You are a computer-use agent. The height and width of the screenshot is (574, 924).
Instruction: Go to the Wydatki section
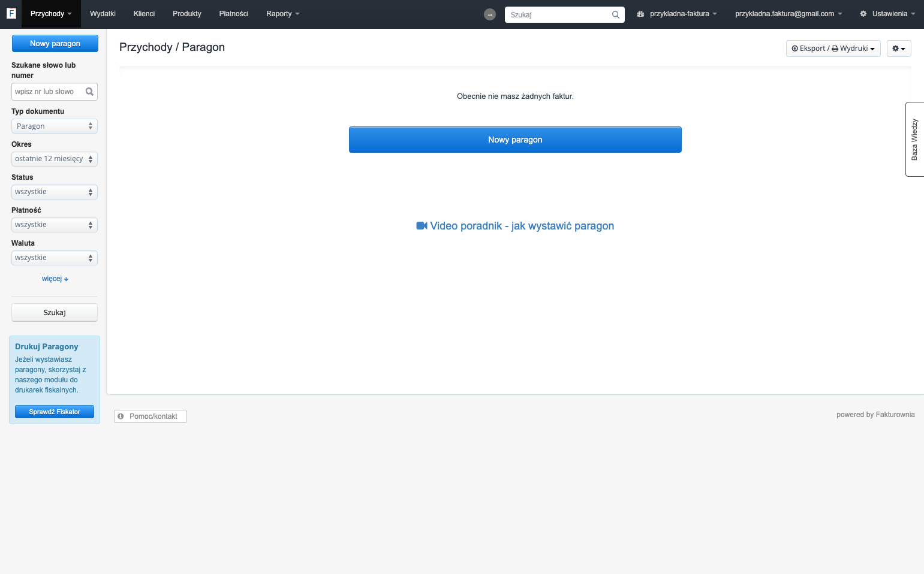click(103, 14)
